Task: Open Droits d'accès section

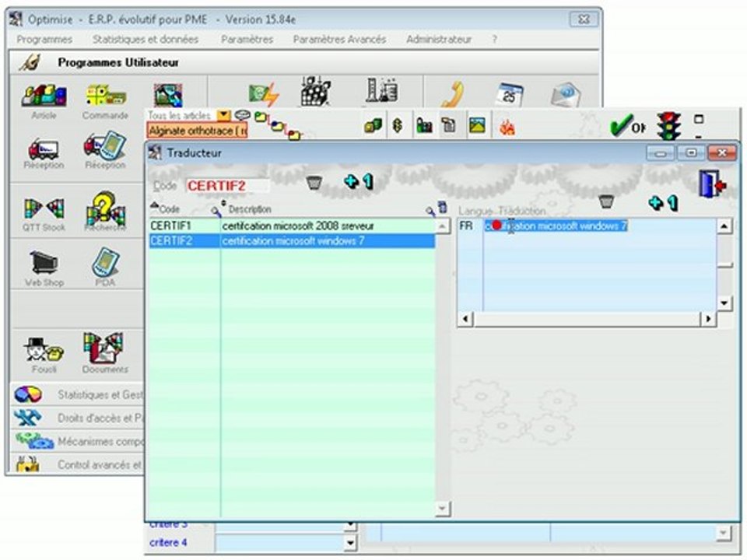Action: coord(77,418)
